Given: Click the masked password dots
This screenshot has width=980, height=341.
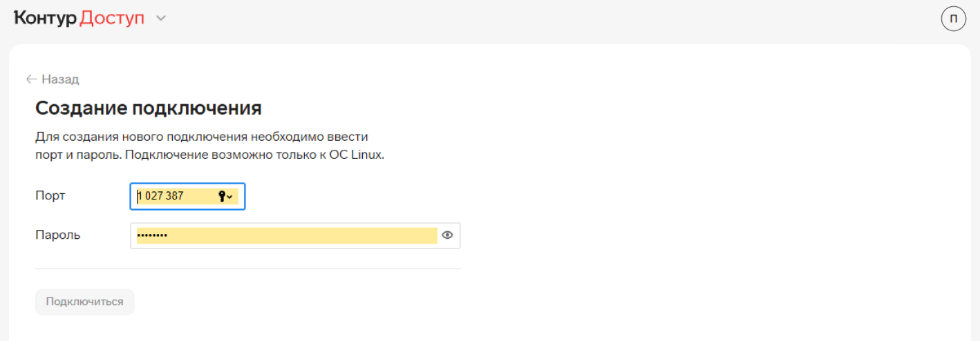Looking at the screenshot, I should [152, 235].
